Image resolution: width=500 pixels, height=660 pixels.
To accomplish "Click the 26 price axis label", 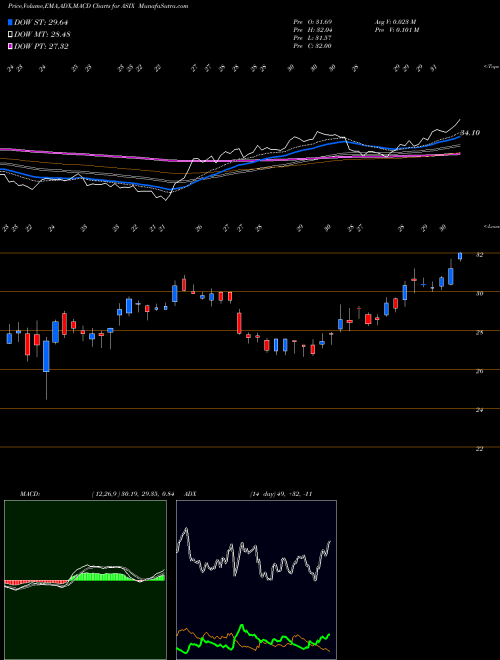I will [479, 371].
